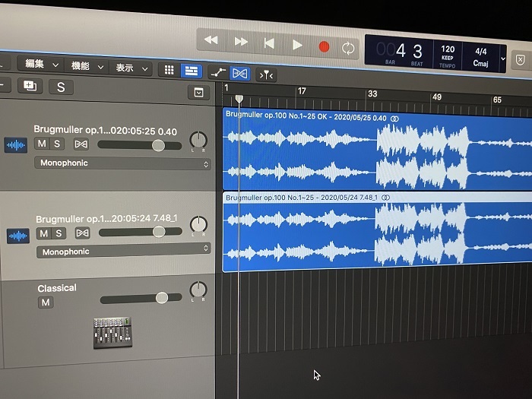Enable the Flex show/hide button in toolbar
This screenshot has height=399, width=532.
[x=240, y=73]
